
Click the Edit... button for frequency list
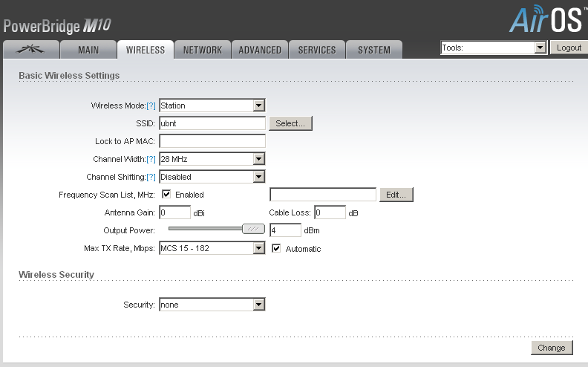pyautogui.click(x=396, y=195)
